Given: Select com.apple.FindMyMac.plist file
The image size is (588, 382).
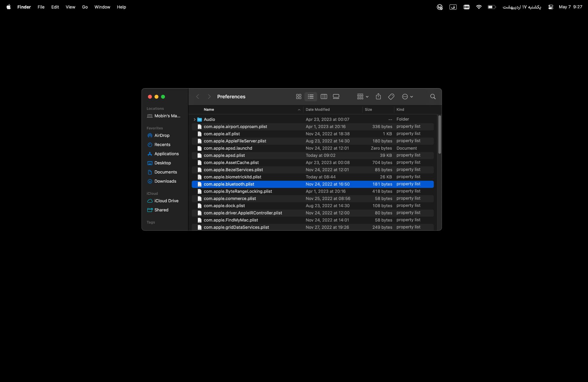Looking at the screenshot, I should point(313,220).
